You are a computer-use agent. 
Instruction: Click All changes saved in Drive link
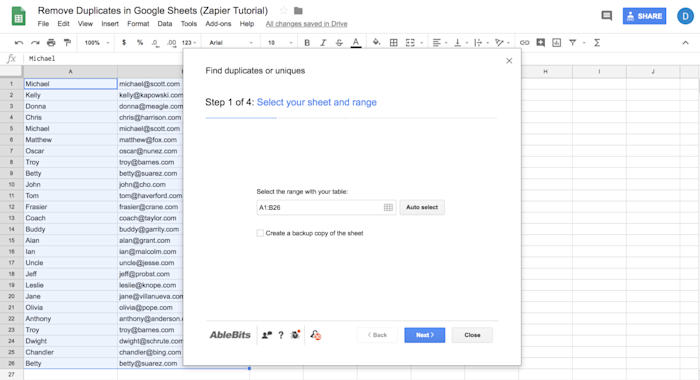click(306, 24)
